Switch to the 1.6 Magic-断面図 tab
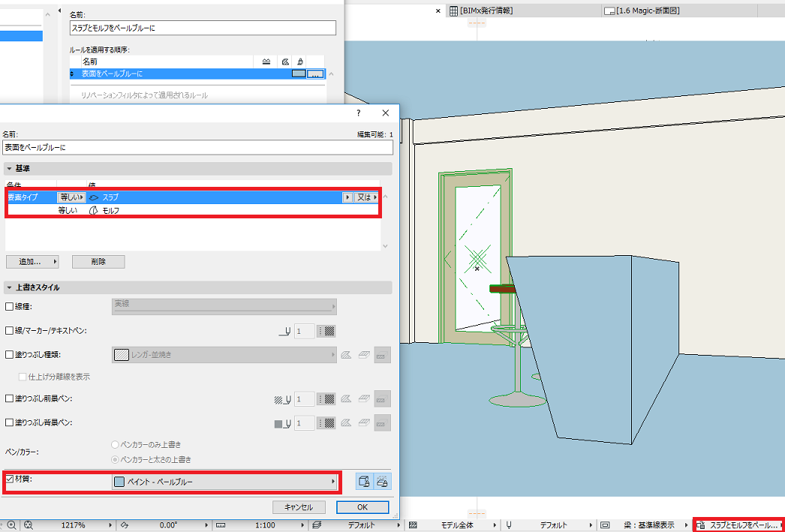The height and width of the screenshot is (532, 785). [x=643, y=11]
